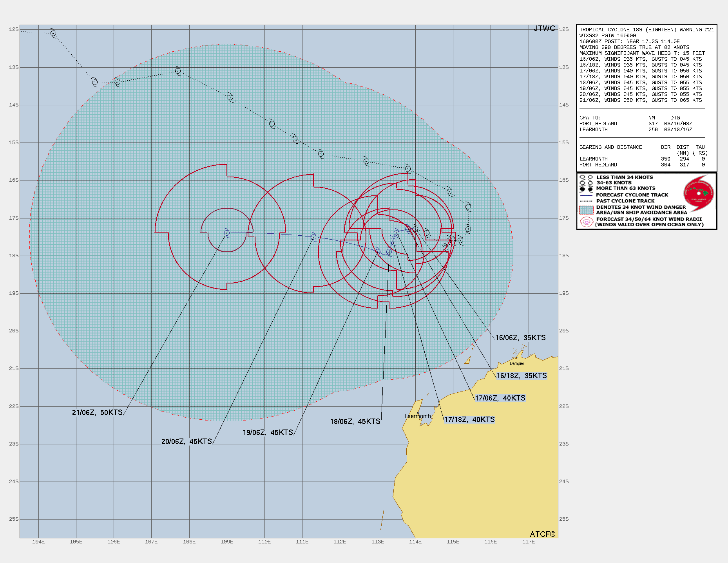Click the JTWC label at map top right

pyautogui.click(x=544, y=28)
